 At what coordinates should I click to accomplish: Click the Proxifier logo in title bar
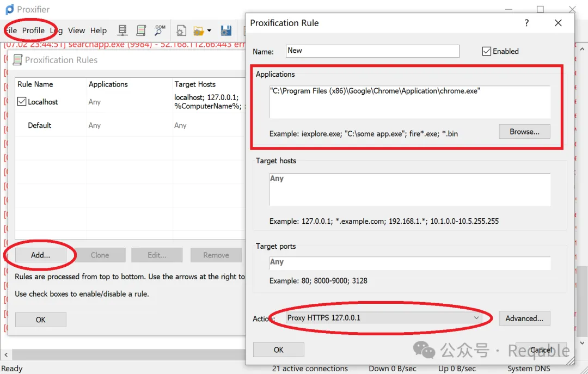[9, 9]
